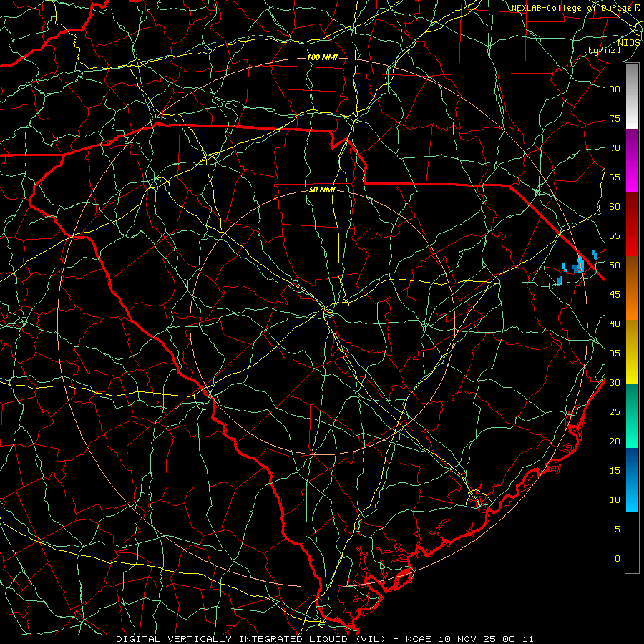The image size is (644, 644).
Task: Click the green-teal segment of the color bar
Action: 632,416
